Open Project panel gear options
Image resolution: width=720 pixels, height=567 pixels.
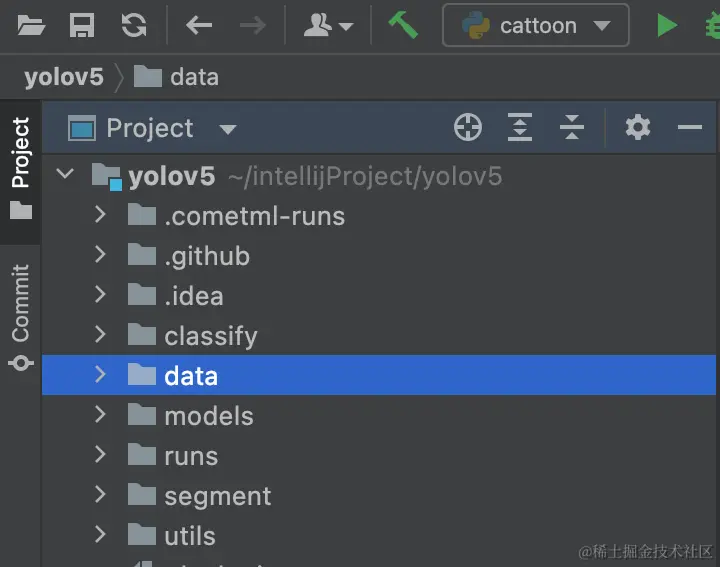click(638, 127)
